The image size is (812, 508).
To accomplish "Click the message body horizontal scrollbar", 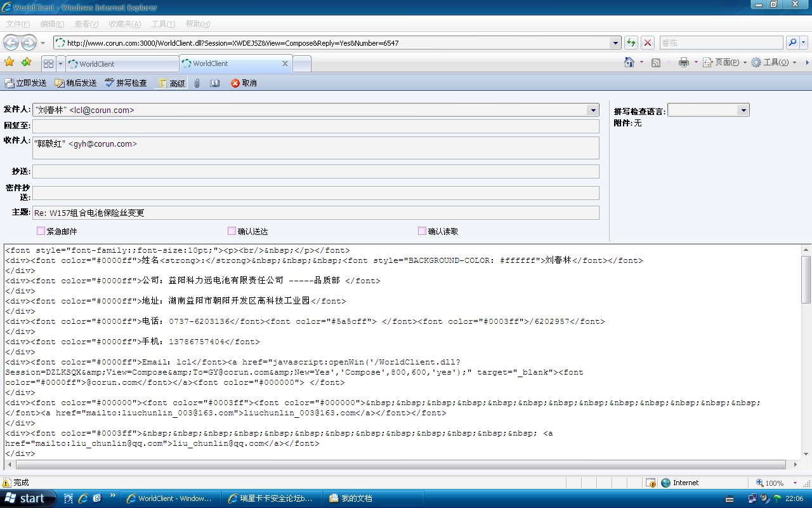I will (402, 465).
